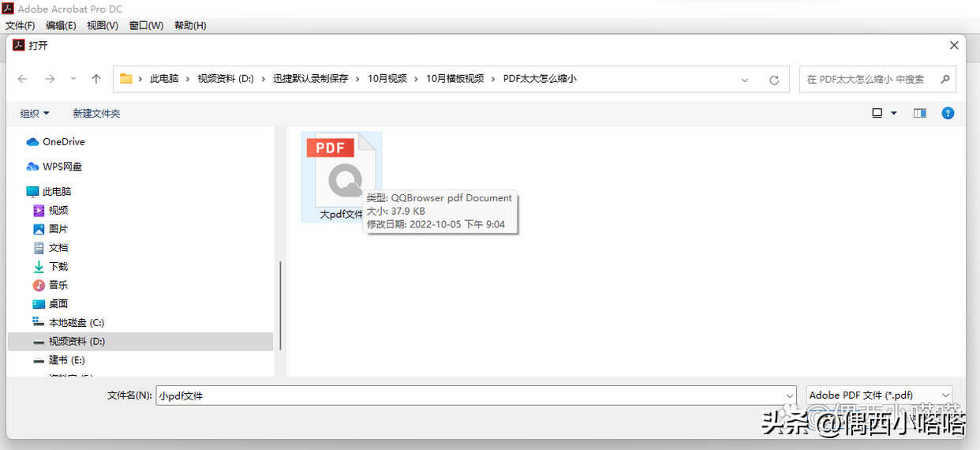Click 10月横板视频 in the address path
The height and width of the screenshot is (450, 980).
(x=455, y=79)
